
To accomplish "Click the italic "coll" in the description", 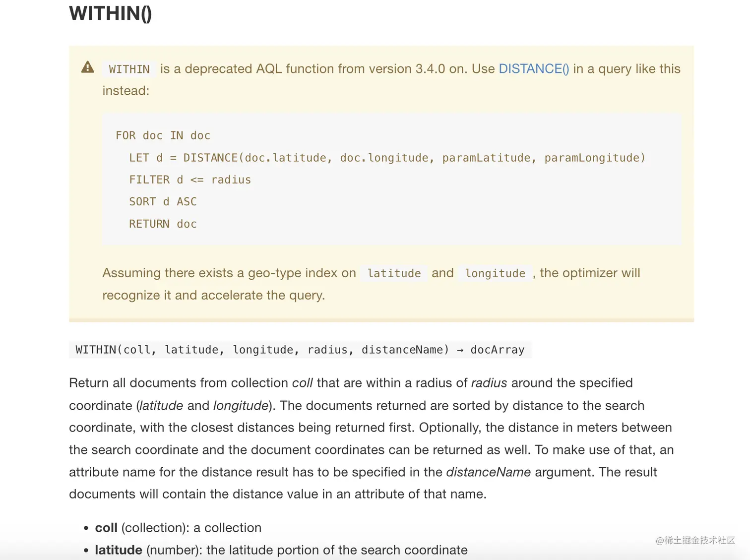I will pos(302,383).
